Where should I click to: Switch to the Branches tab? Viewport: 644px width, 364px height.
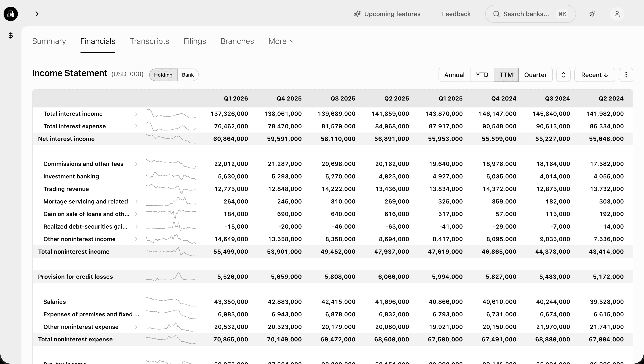tap(237, 41)
